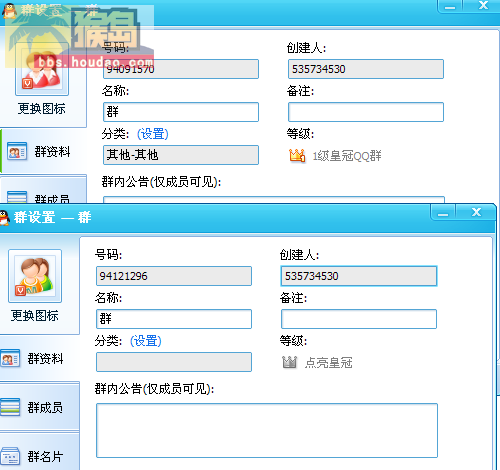This screenshot has height=470, width=500.
Task: Close the front 群设置 window
Action: (476, 212)
